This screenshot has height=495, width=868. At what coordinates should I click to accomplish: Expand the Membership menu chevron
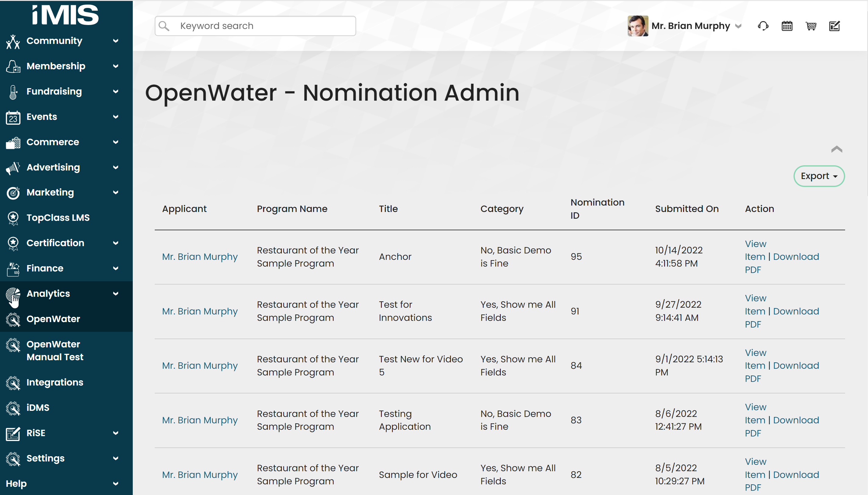116,66
